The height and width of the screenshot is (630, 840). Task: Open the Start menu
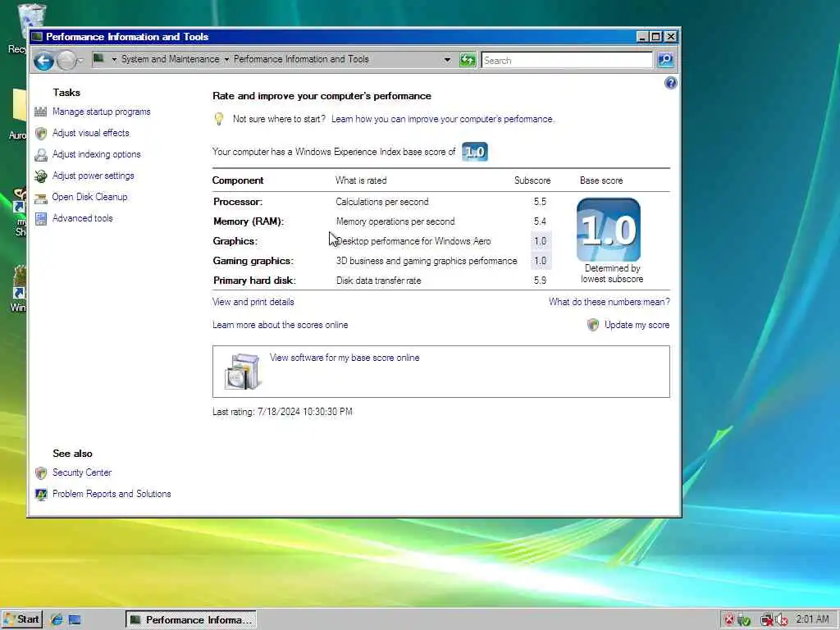coord(21,620)
